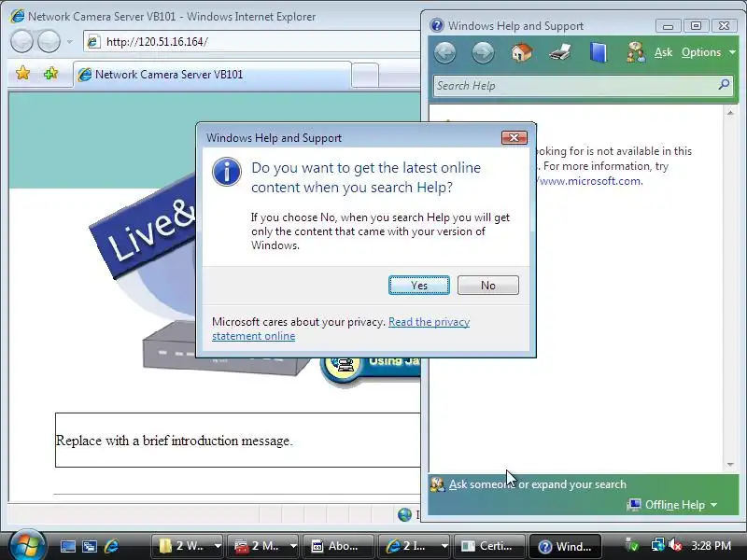
Task: Click Add to Favorites icon
Action: coord(50,74)
